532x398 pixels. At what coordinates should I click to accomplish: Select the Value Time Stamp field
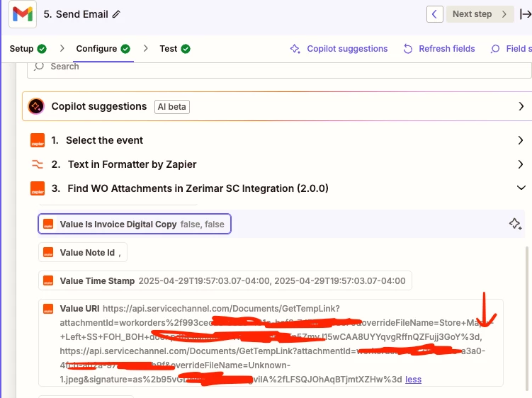225,280
